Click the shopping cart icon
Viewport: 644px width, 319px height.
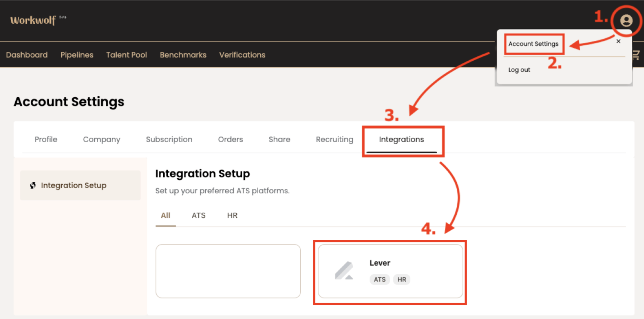pos(636,55)
